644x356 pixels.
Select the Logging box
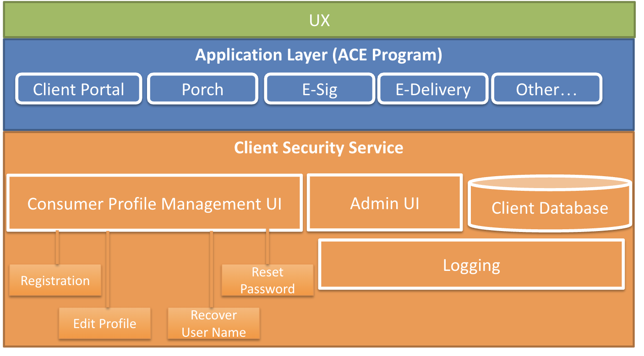coord(472,264)
